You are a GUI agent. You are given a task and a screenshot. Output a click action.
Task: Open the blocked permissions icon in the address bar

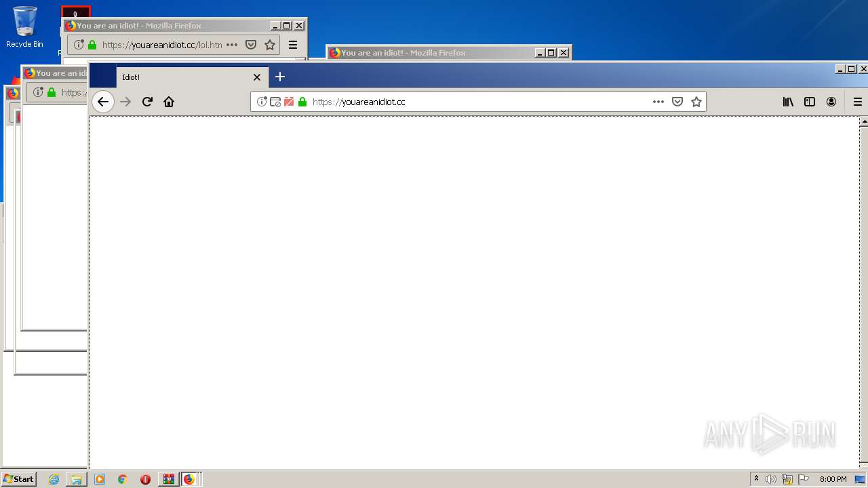click(x=275, y=102)
